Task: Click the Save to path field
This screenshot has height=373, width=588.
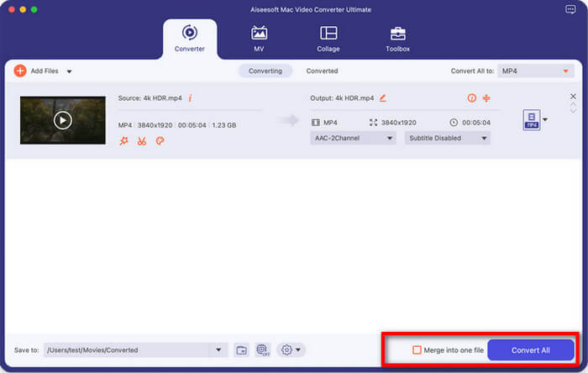Action: coord(126,350)
